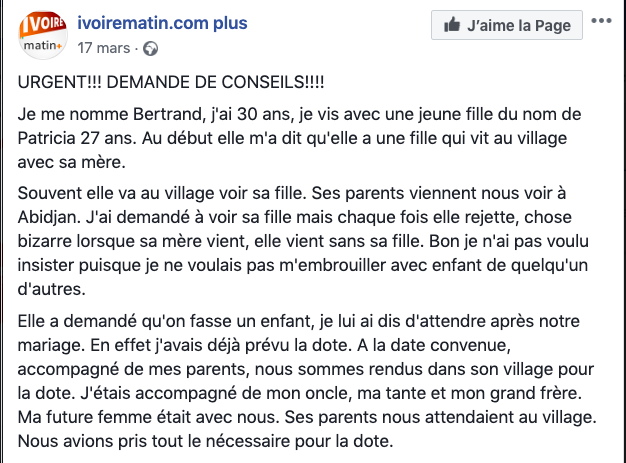Click the word d'autres ending second paragraph
The width and height of the screenshot is (626, 463).
(x=52, y=289)
